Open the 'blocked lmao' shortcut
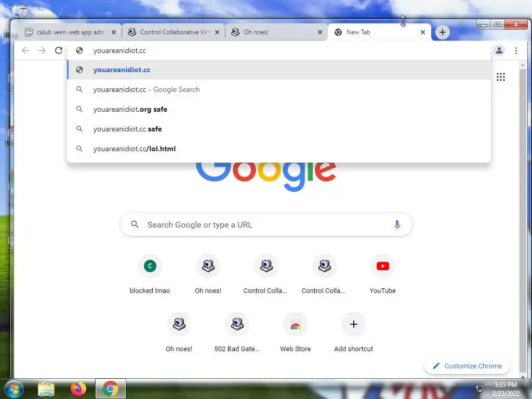The height and width of the screenshot is (399, 532). coord(150,274)
